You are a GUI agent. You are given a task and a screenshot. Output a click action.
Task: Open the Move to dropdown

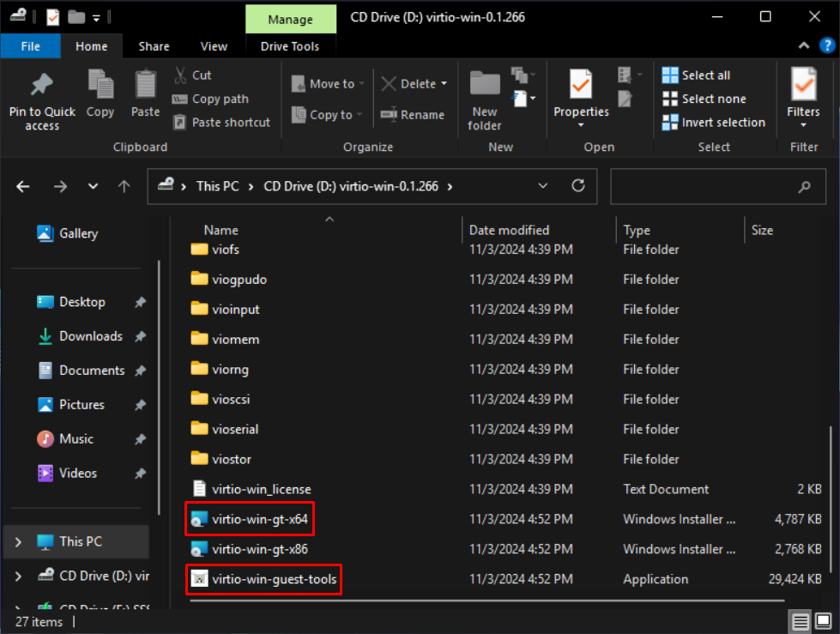[329, 83]
